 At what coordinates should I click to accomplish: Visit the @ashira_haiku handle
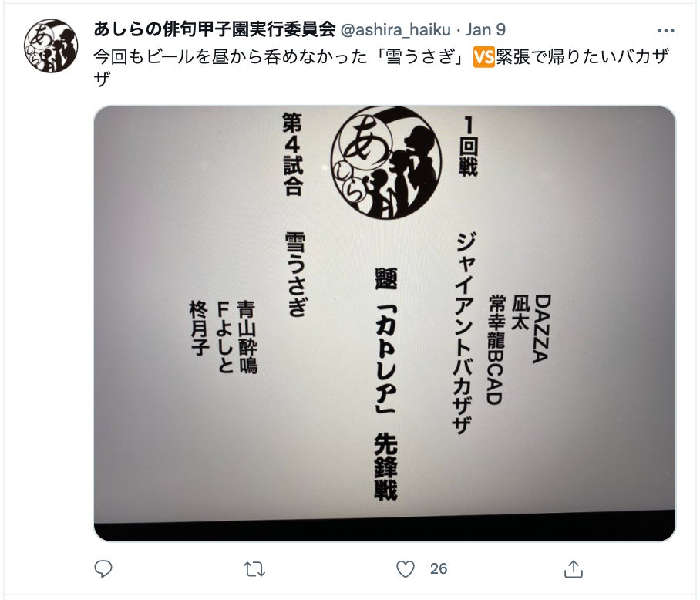395,30
